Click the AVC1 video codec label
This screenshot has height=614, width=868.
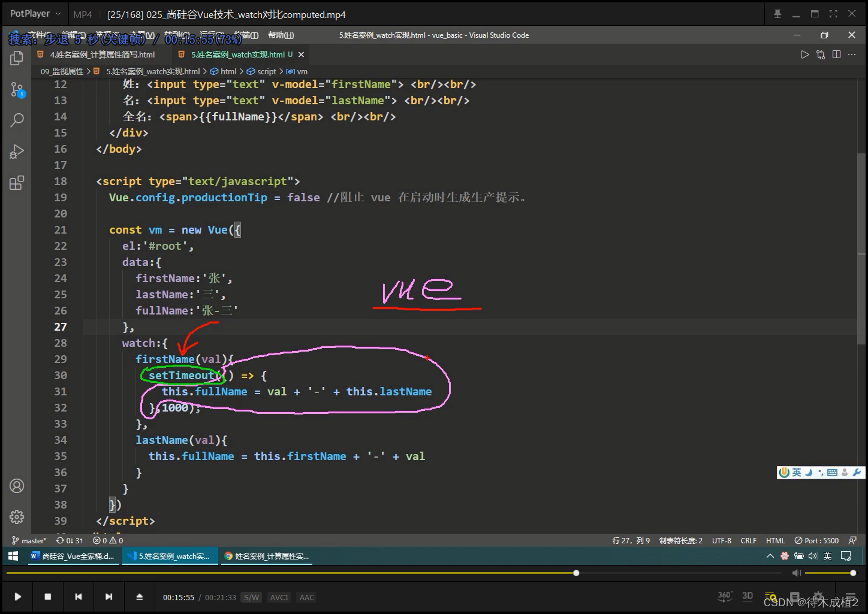coord(279,597)
